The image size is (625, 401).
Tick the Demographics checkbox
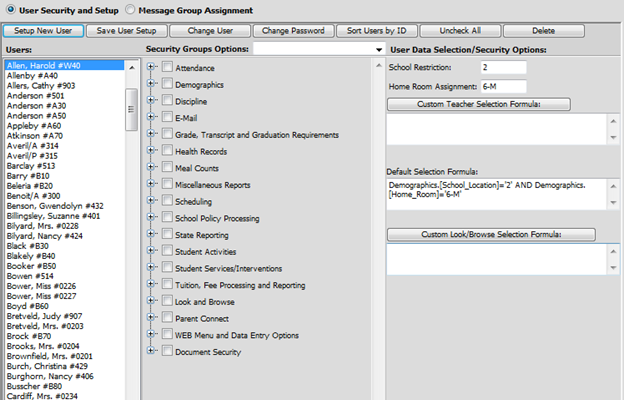tap(167, 84)
